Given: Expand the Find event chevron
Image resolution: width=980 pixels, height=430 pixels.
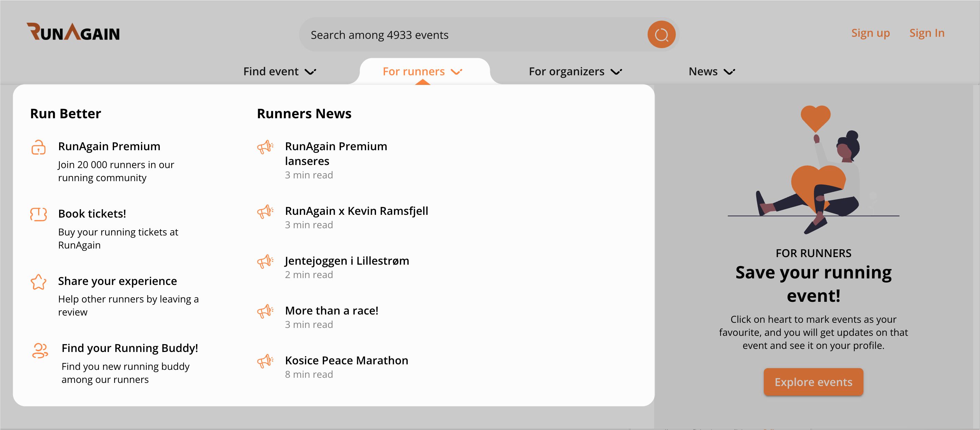Looking at the screenshot, I should click(x=310, y=71).
